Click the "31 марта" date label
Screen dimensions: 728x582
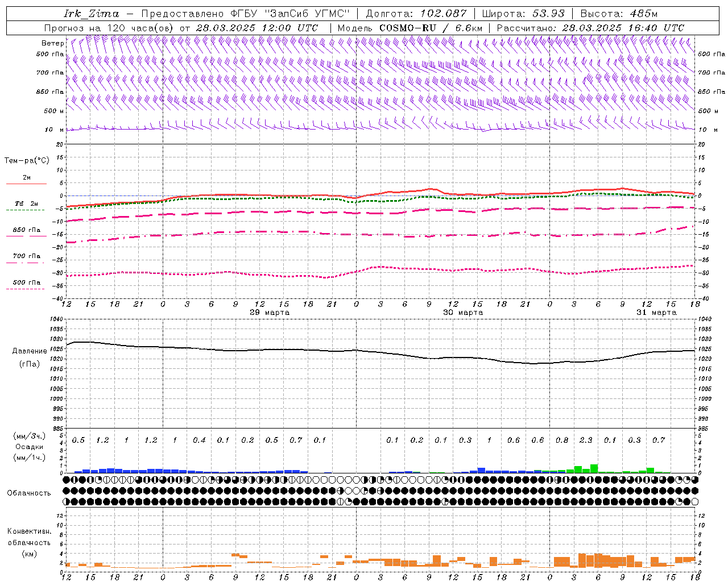point(656,313)
